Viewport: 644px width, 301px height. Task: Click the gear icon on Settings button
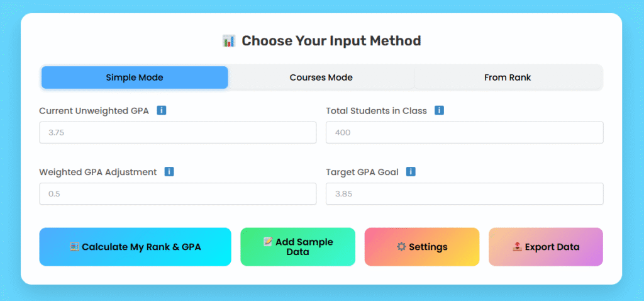click(401, 247)
